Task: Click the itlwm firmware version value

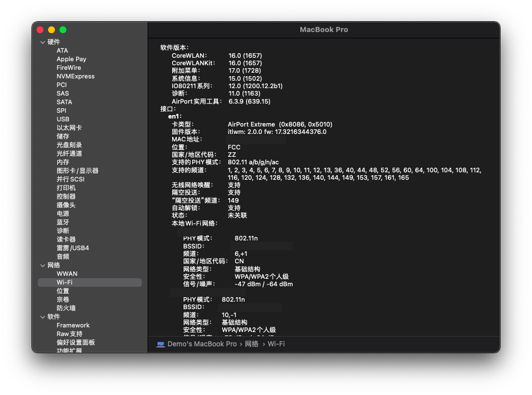Action: [277, 132]
